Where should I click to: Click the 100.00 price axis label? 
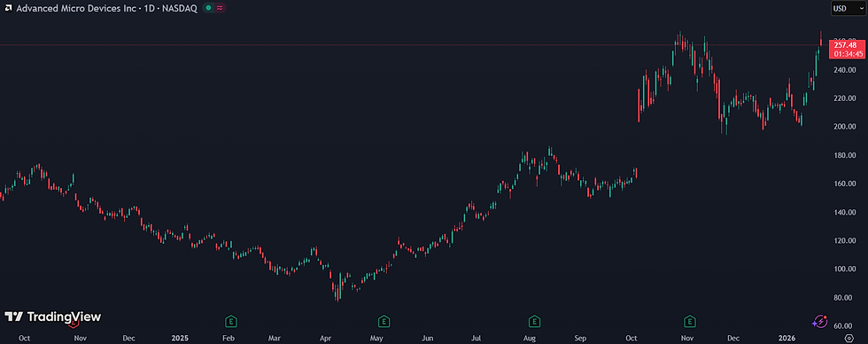click(845, 270)
